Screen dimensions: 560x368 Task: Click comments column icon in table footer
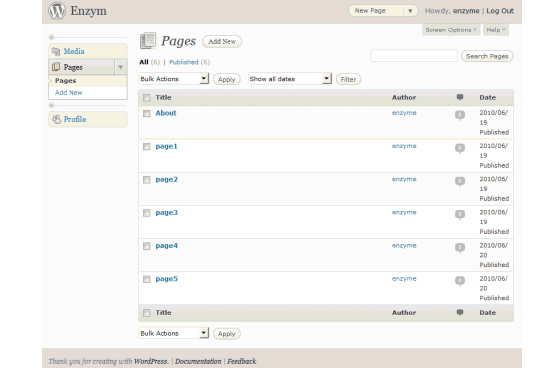coord(460,312)
